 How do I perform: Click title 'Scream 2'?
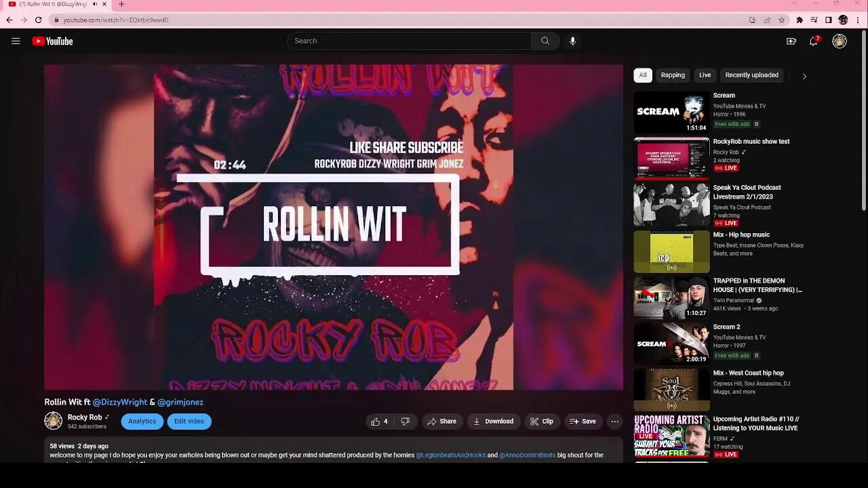click(x=726, y=327)
